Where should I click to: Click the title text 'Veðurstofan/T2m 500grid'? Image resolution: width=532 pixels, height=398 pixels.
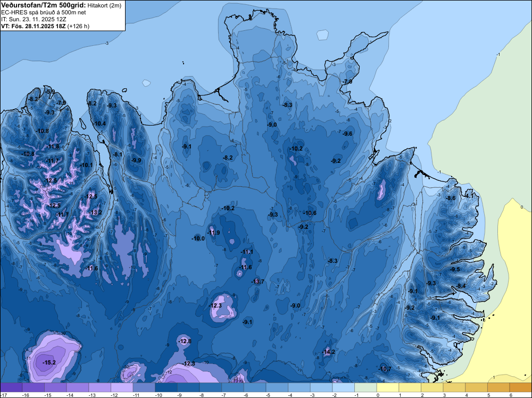pos(43,5)
